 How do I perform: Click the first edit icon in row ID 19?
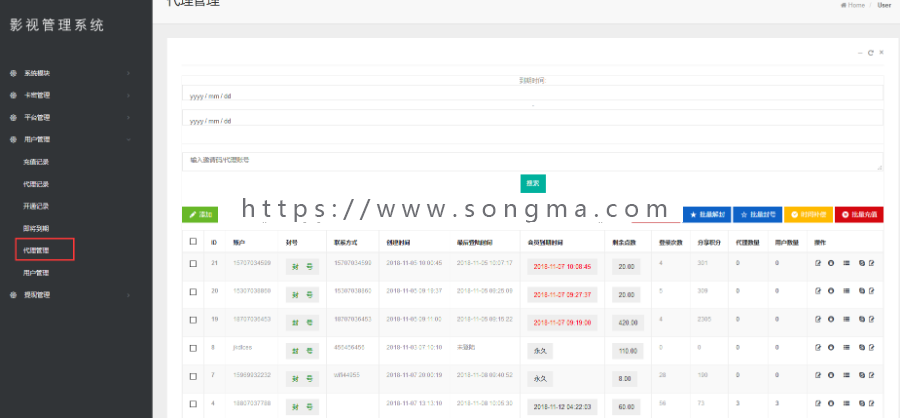818,319
